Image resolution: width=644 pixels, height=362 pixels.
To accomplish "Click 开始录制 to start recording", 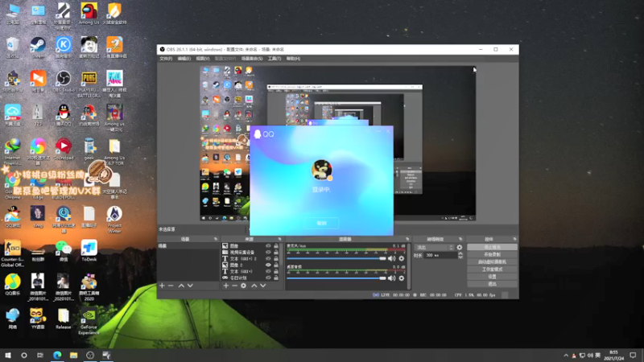I will (x=492, y=254).
